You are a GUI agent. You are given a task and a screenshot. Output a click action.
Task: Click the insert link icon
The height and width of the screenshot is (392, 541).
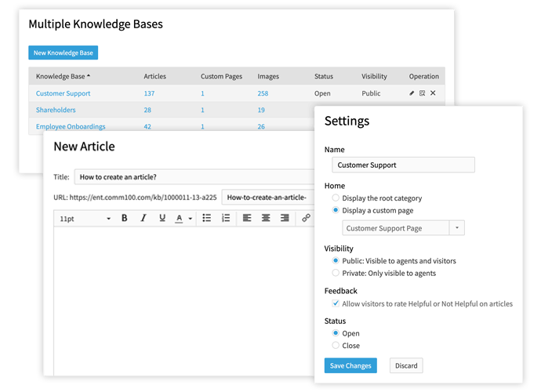306,218
